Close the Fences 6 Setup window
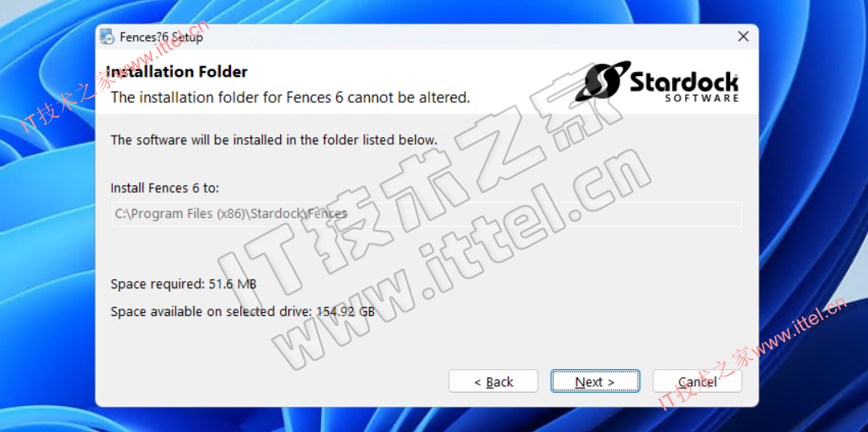868x432 pixels. (743, 37)
